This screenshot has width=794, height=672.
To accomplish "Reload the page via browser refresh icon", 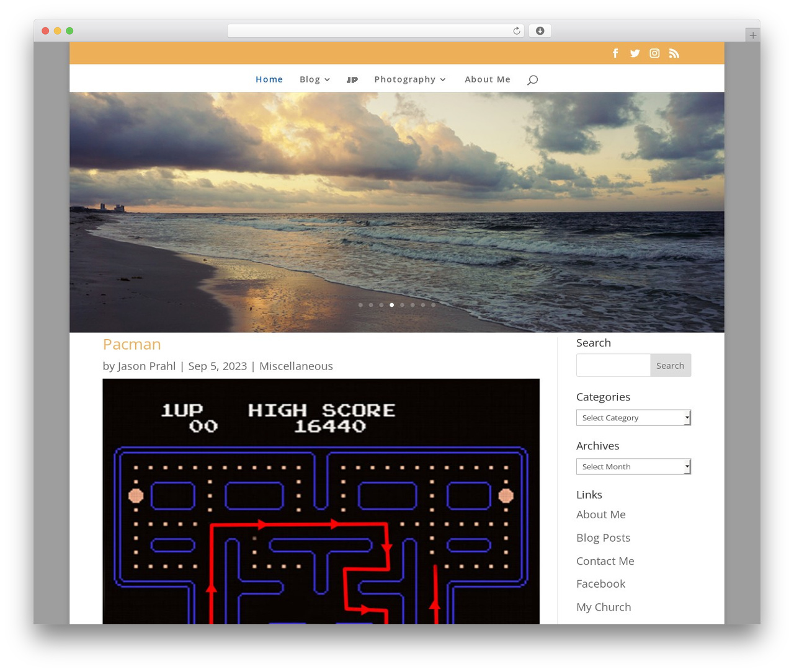I will [x=517, y=31].
